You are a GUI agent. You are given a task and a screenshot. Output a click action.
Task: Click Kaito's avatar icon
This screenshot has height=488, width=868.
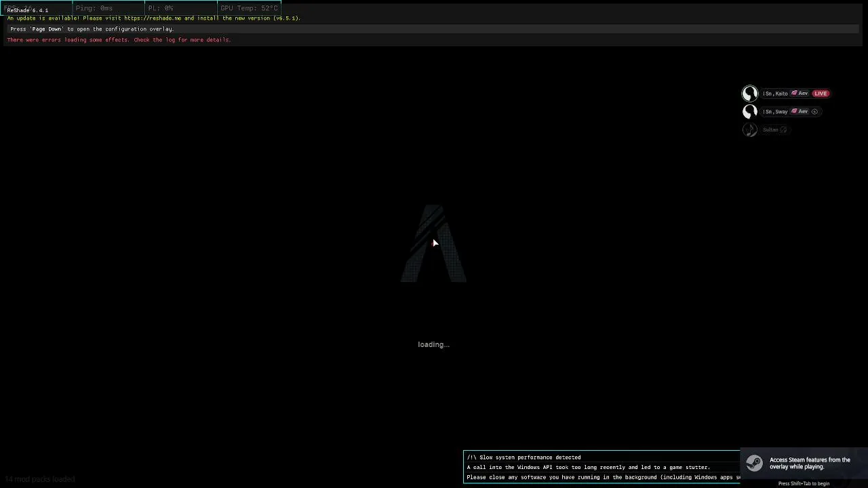(x=749, y=94)
